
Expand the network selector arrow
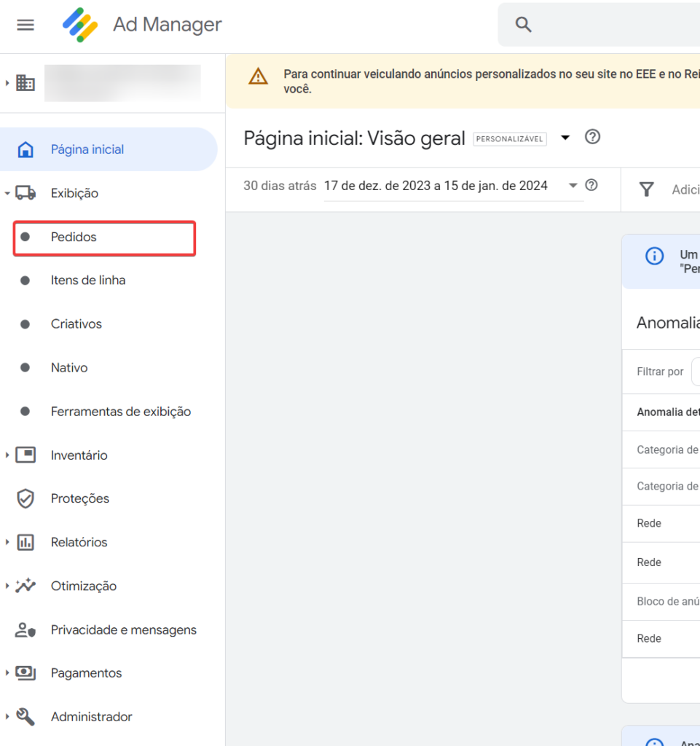point(7,83)
